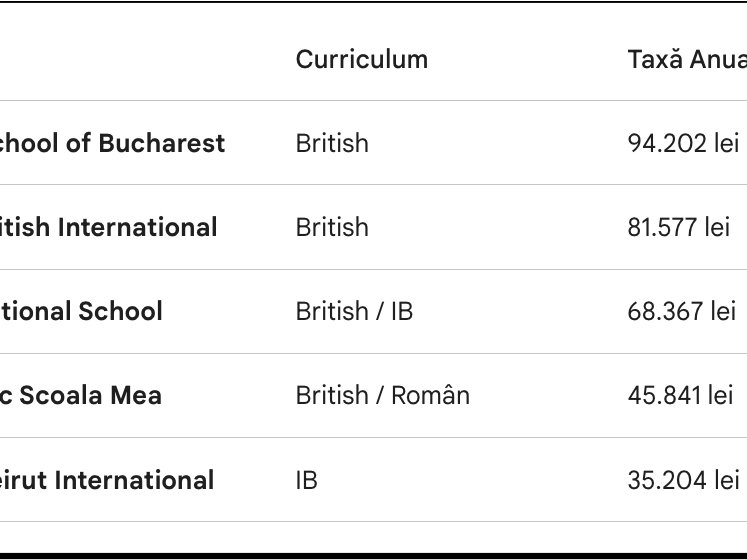
Task: Select the British International school name
Action: point(108,227)
